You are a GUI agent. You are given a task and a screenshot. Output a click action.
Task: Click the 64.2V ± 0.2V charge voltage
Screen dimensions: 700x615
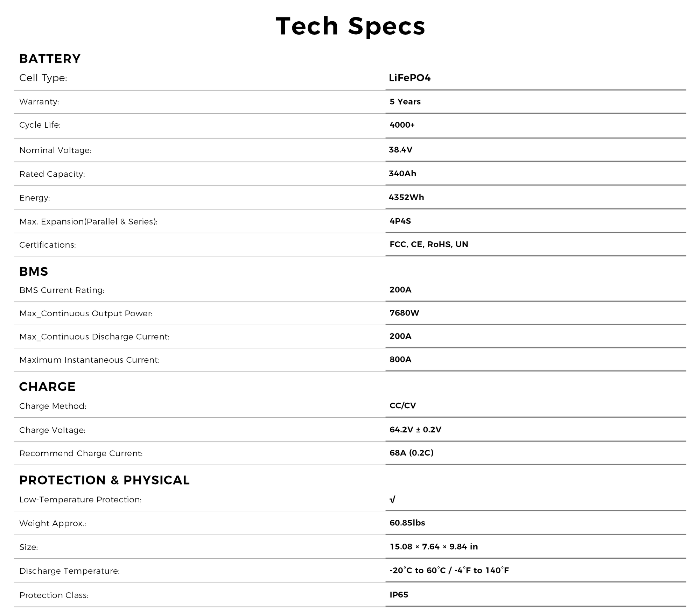(x=415, y=430)
